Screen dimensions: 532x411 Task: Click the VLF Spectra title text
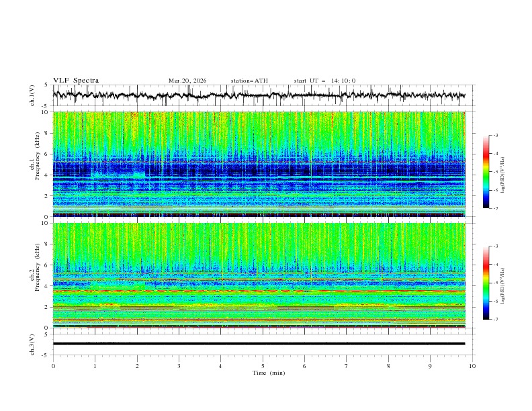tap(76, 81)
